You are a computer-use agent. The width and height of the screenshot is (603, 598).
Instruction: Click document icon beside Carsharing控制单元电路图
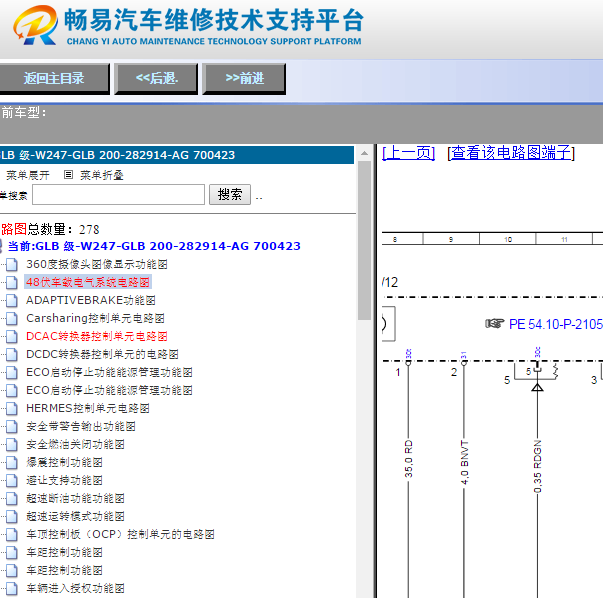(12, 318)
